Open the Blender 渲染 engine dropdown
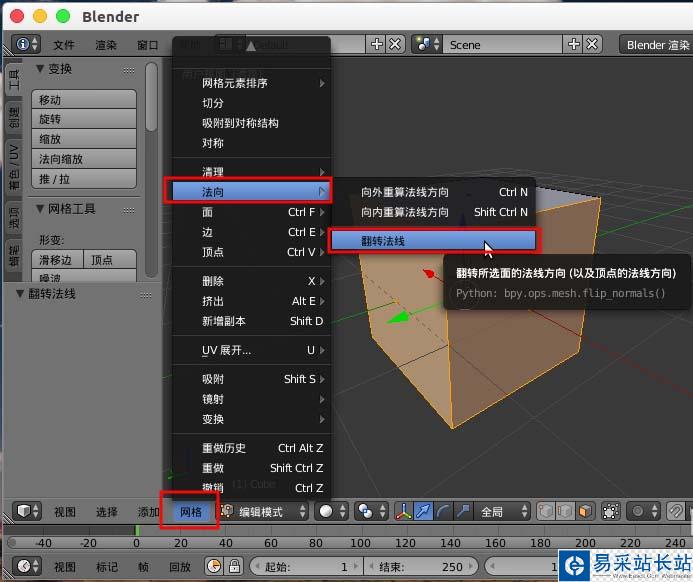 pos(655,45)
